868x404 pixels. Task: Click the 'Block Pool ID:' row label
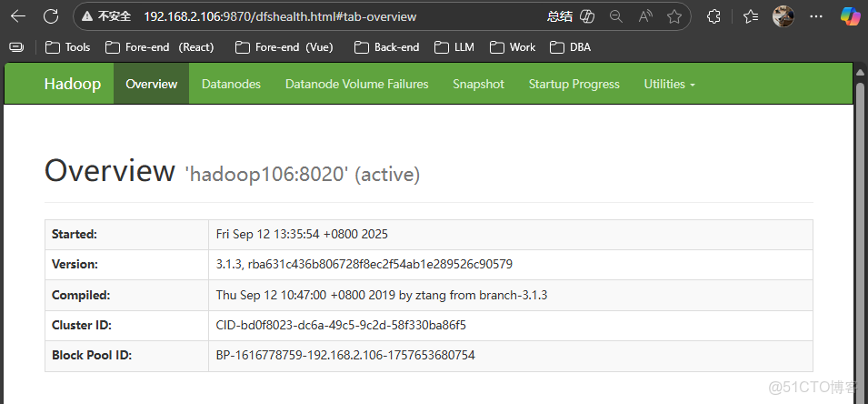[x=92, y=355]
